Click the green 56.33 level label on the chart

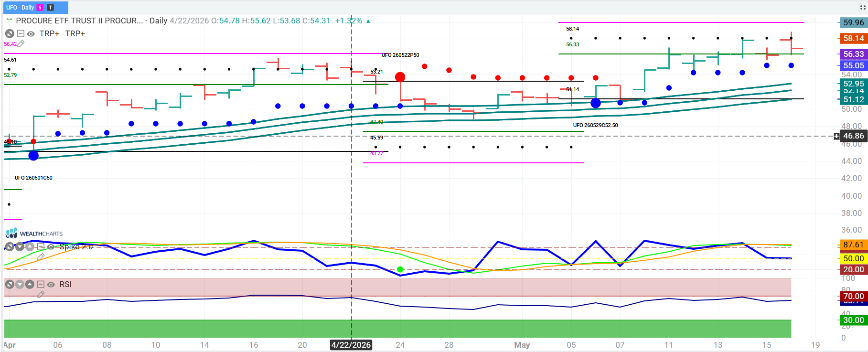point(572,44)
